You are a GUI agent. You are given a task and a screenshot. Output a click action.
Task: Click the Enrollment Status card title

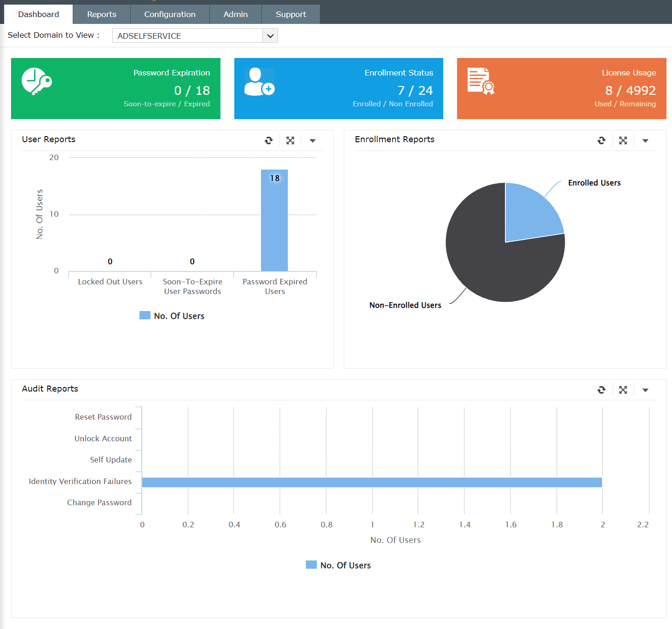399,73
